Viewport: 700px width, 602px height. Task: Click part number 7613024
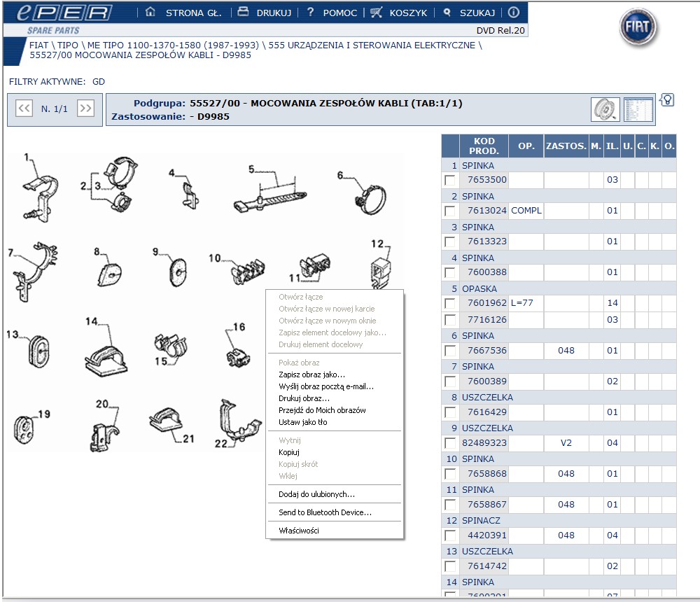(487, 210)
